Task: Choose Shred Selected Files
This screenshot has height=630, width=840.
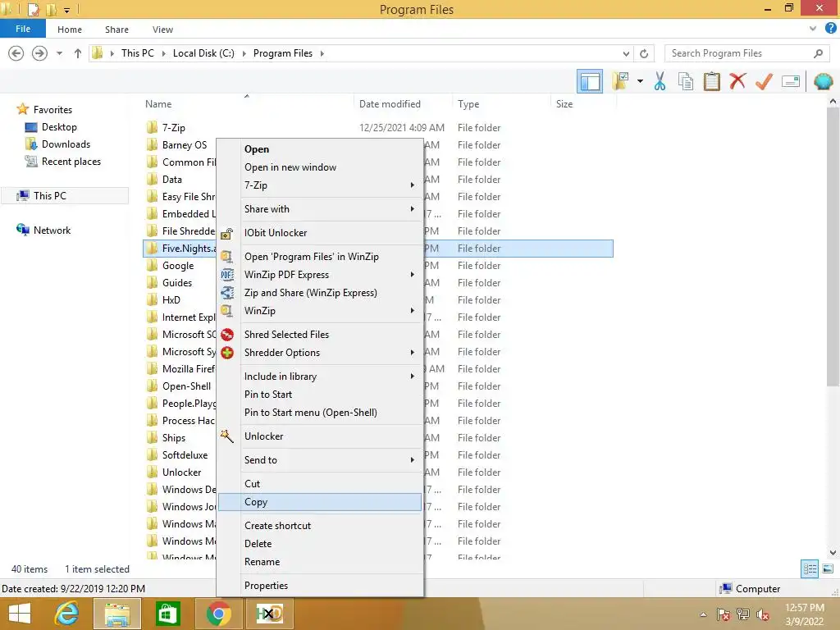Action: point(320,335)
